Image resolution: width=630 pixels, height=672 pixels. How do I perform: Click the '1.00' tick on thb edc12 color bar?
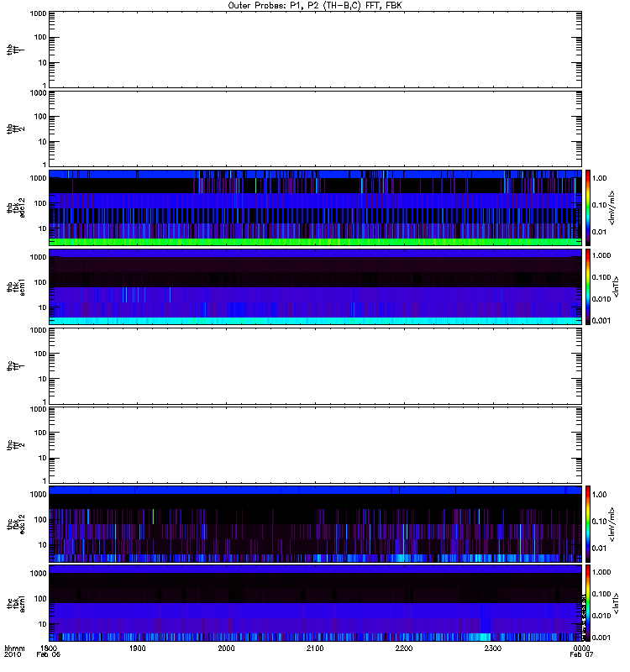coord(600,178)
